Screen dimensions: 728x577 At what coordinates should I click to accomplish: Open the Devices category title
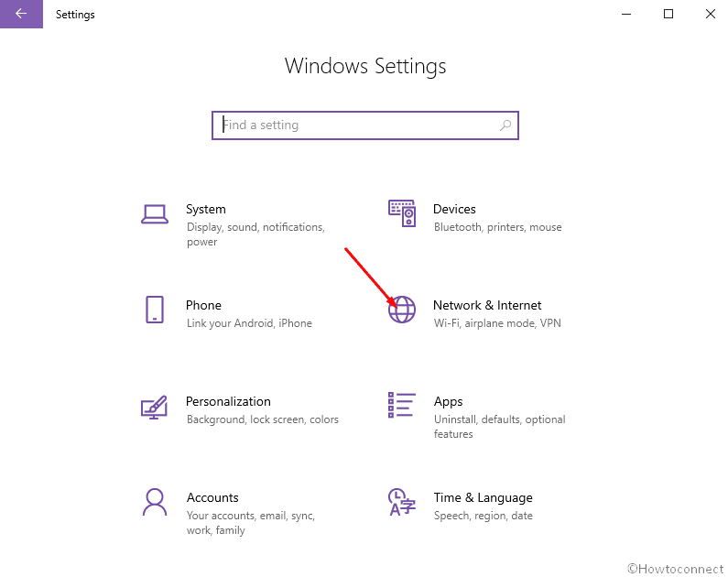click(454, 210)
